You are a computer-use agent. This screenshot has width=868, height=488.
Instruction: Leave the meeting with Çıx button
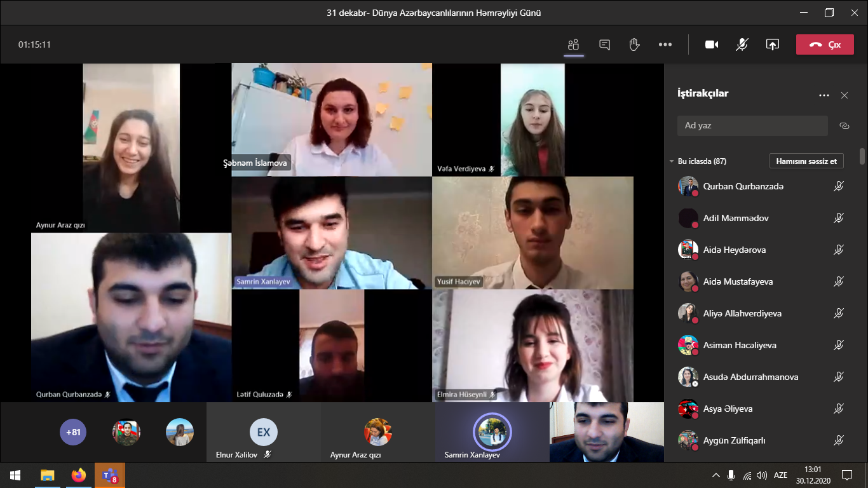pyautogui.click(x=825, y=44)
